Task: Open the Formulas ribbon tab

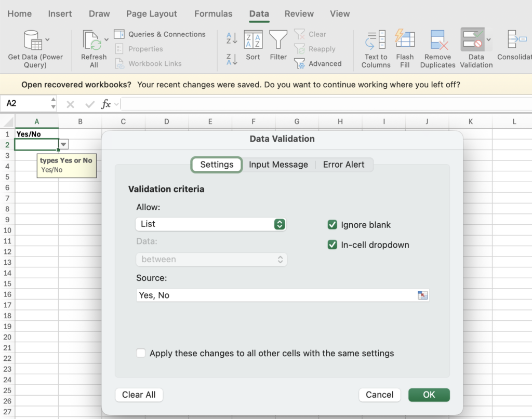Action: click(x=213, y=13)
